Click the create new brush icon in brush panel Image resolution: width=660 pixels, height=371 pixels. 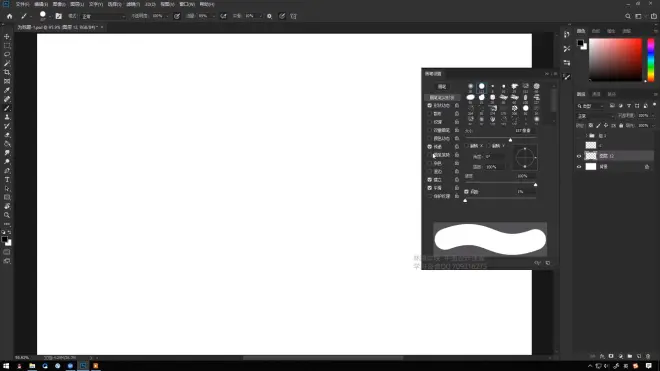[548, 263]
